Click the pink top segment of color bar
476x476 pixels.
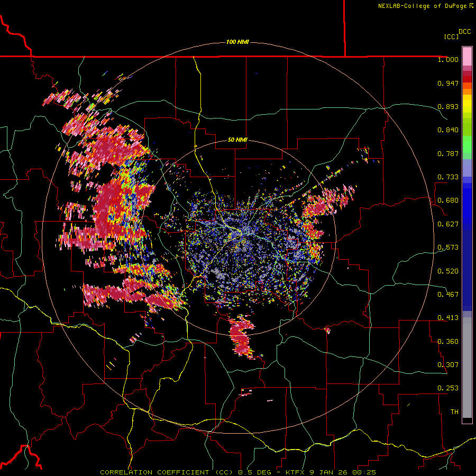pyautogui.click(x=467, y=56)
